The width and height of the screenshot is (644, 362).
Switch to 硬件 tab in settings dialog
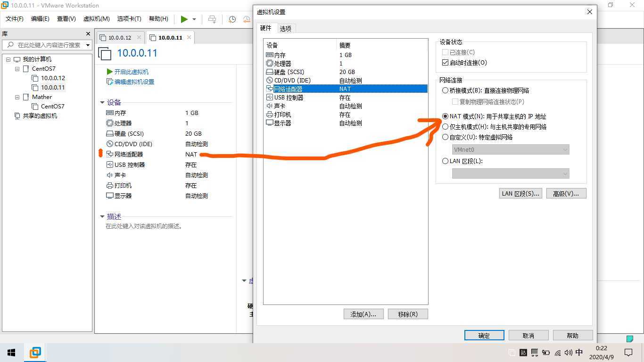tap(266, 28)
